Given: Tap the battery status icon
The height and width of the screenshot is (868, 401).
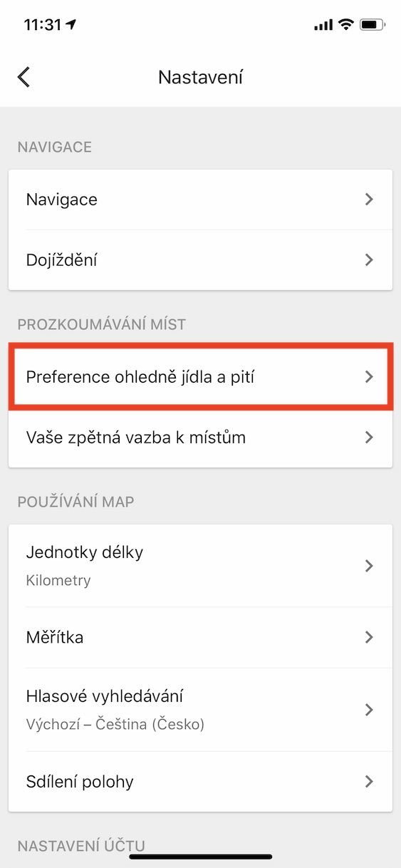Looking at the screenshot, I should point(373,24).
